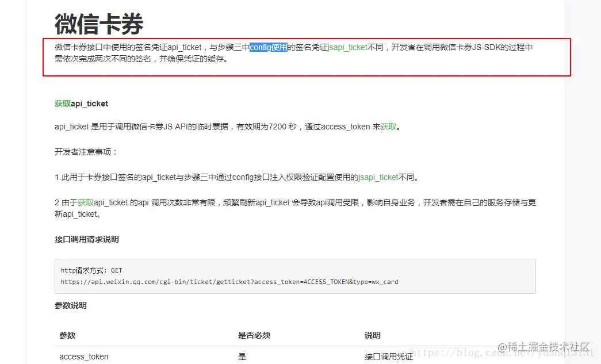Click the green jsapi_ticket link in the first paragraph
Image resolution: width=601 pixels, height=364 pixels.
(347, 47)
